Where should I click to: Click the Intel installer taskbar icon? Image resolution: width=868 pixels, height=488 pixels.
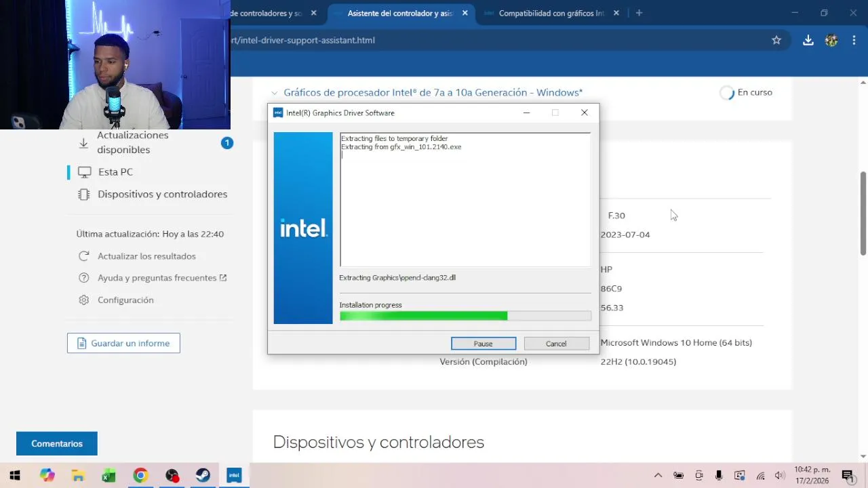[x=234, y=475]
